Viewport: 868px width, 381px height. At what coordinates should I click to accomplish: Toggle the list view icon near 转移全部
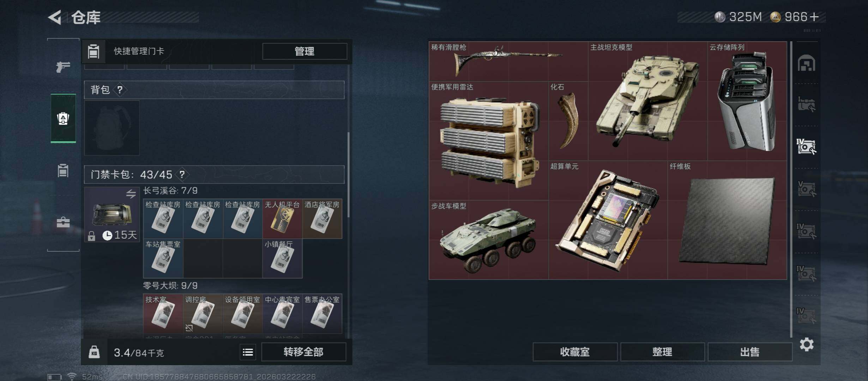click(248, 352)
